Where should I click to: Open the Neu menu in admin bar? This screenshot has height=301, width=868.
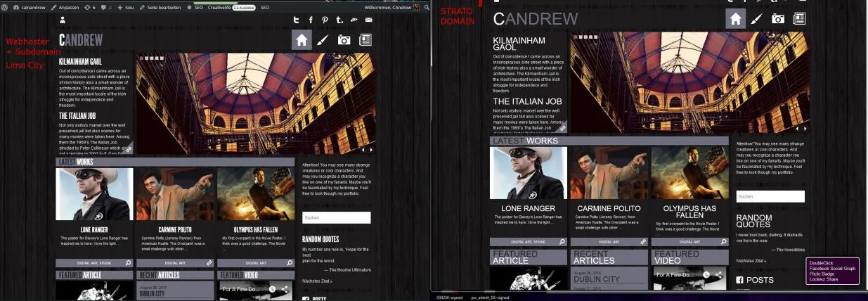(126, 7)
